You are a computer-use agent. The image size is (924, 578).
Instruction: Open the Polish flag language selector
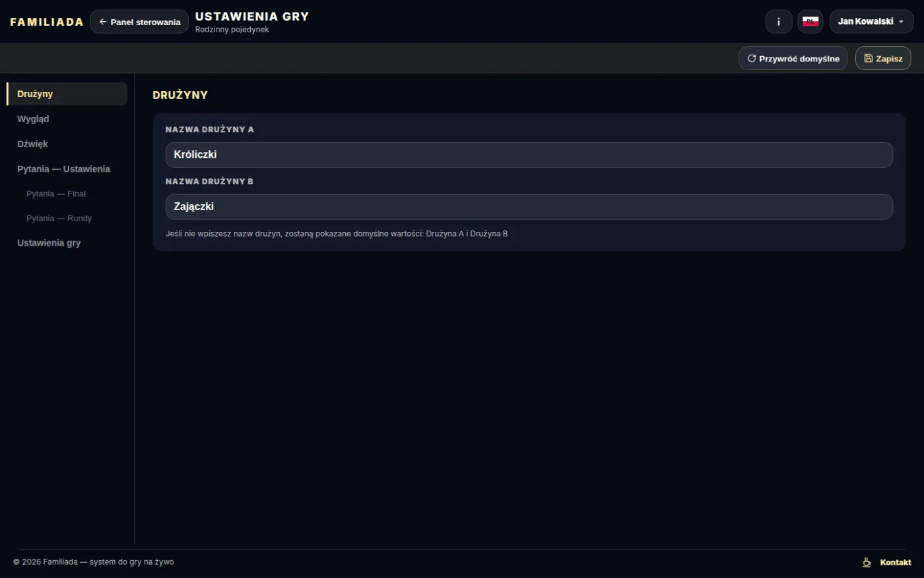(x=810, y=22)
